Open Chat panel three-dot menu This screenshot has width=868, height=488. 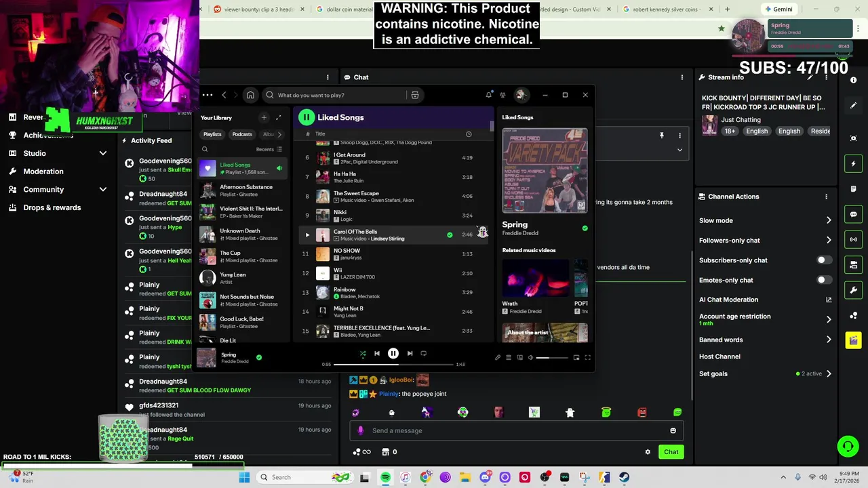(x=682, y=77)
